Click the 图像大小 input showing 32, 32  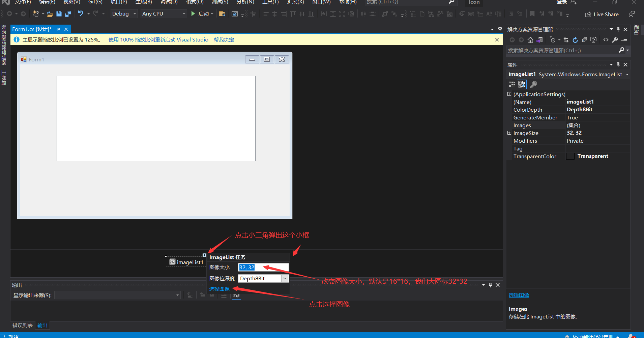263,267
